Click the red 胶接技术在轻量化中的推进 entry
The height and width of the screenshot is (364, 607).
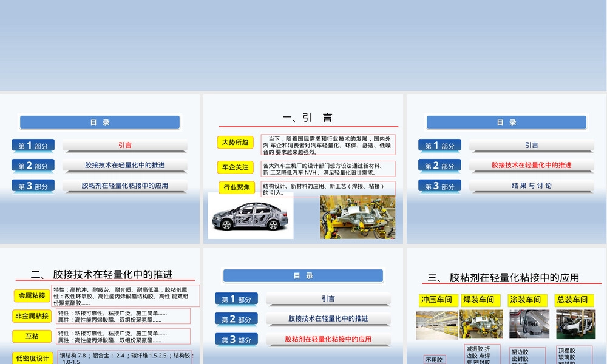point(532,165)
